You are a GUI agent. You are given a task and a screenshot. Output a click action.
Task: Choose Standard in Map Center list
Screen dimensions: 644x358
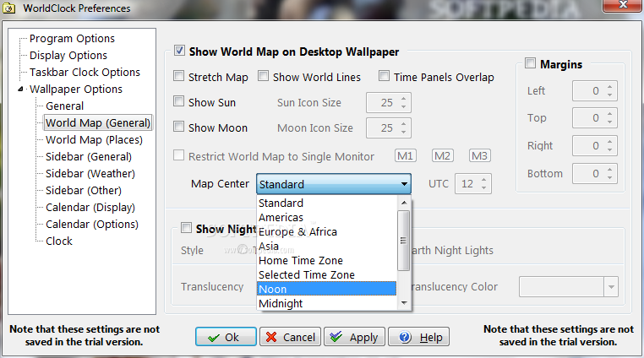(x=327, y=203)
